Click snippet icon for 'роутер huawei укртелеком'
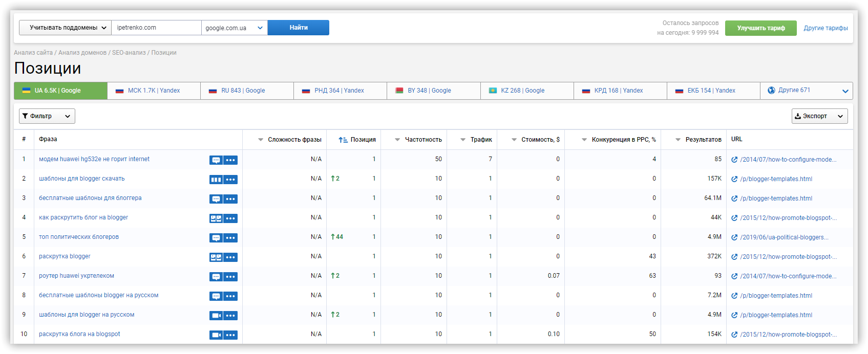Image resolution: width=868 pixels, height=354 pixels. point(216,277)
